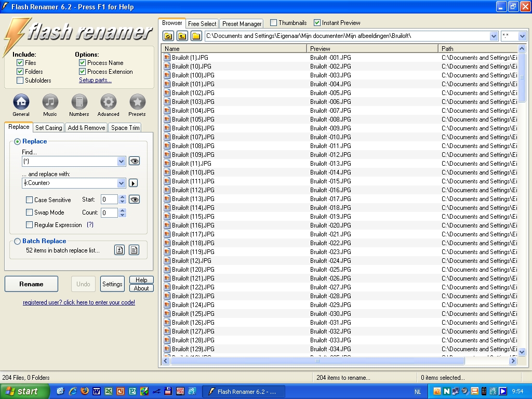Open the Presets section
Screen dimensions: 532x399
click(137, 102)
